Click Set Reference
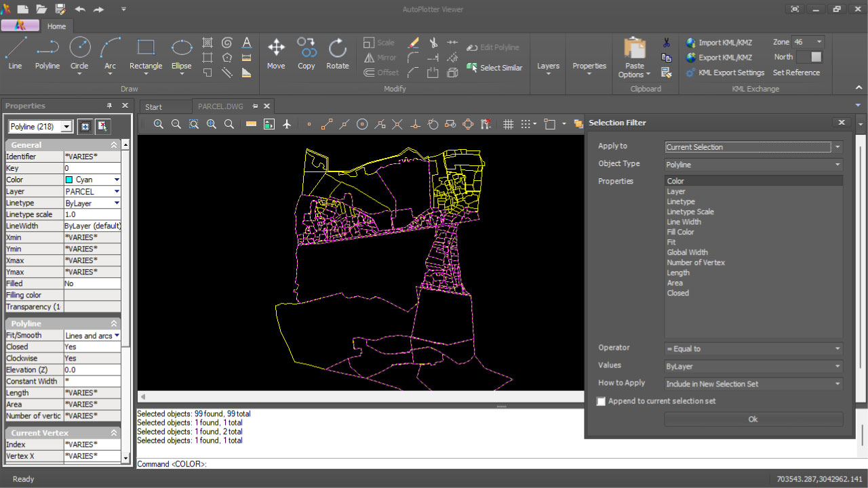 (796, 73)
